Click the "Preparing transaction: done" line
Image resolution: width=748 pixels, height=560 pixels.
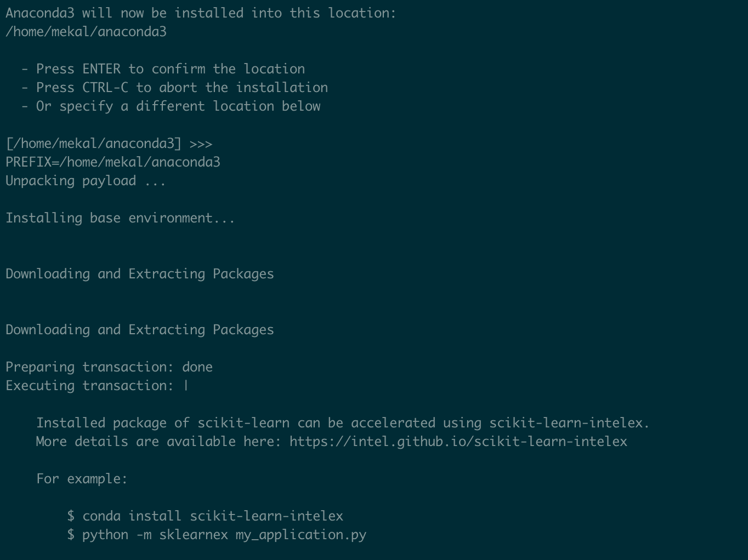[109, 367]
